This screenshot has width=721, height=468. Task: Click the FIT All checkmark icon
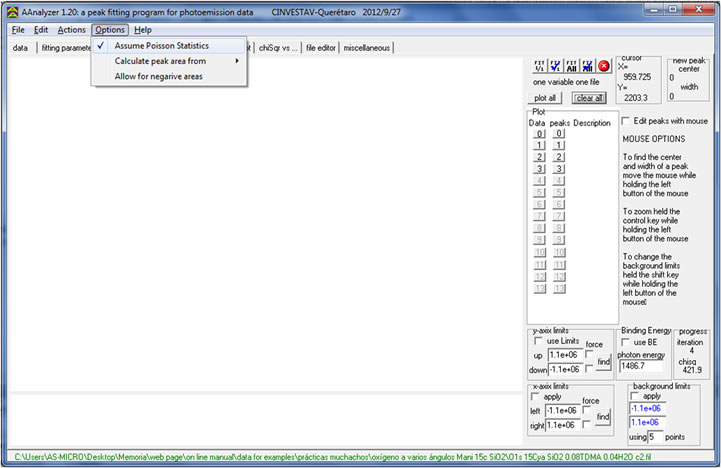click(588, 65)
